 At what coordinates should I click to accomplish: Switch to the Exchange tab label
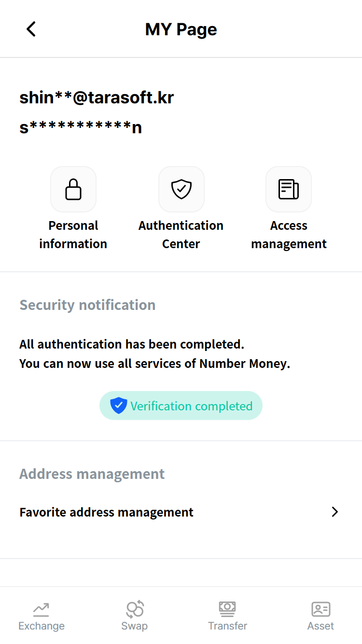coord(42,626)
